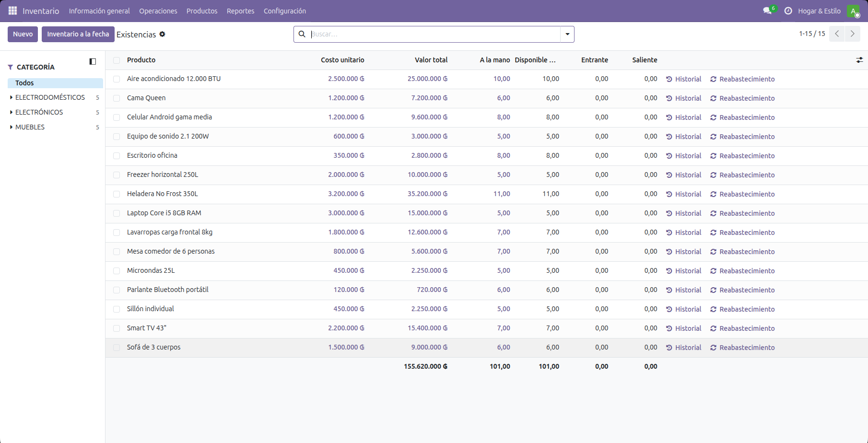The image size is (868, 443).
Task: Check the select-all header checkbox
Action: (117, 60)
